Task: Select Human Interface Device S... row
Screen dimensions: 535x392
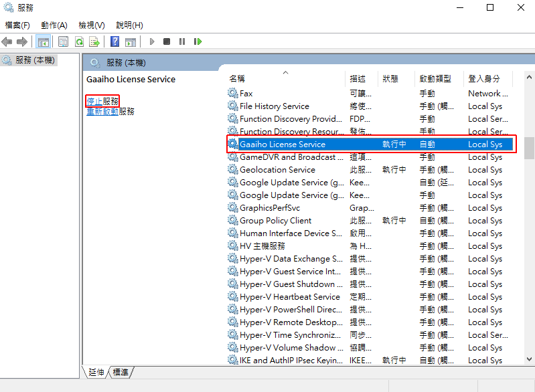Action: pos(370,233)
